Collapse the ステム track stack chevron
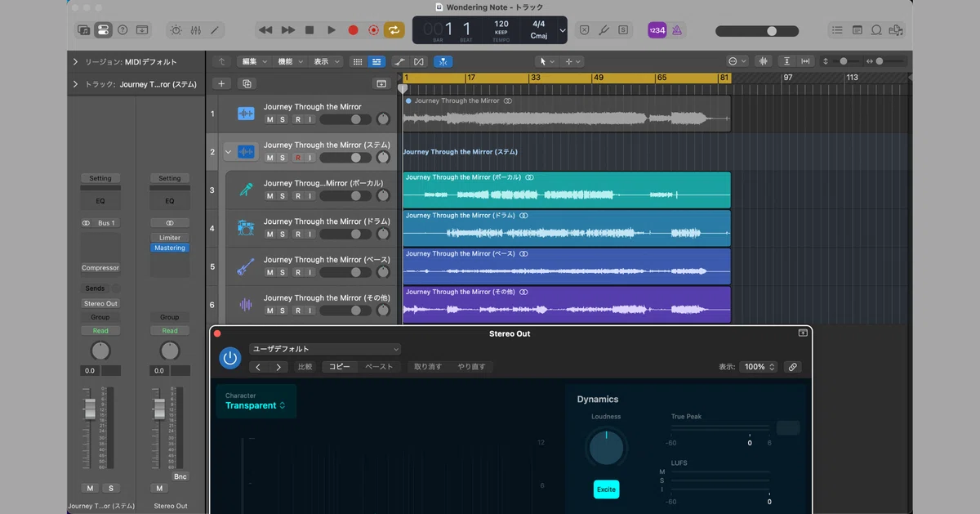This screenshot has width=980, height=514. click(229, 152)
